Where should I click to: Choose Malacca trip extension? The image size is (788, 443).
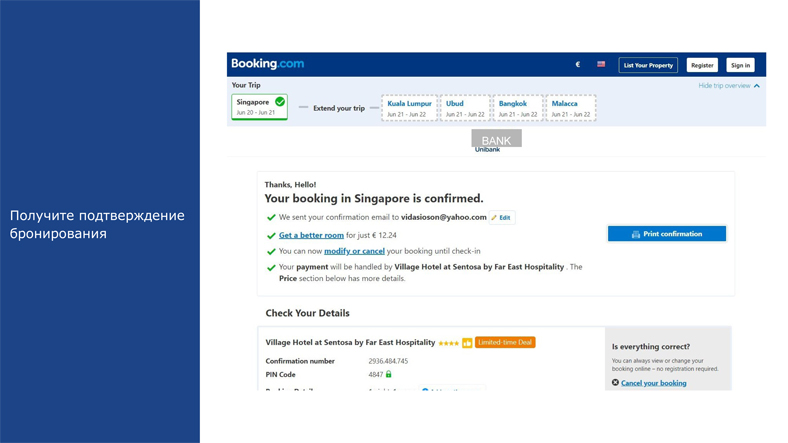(571, 107)
